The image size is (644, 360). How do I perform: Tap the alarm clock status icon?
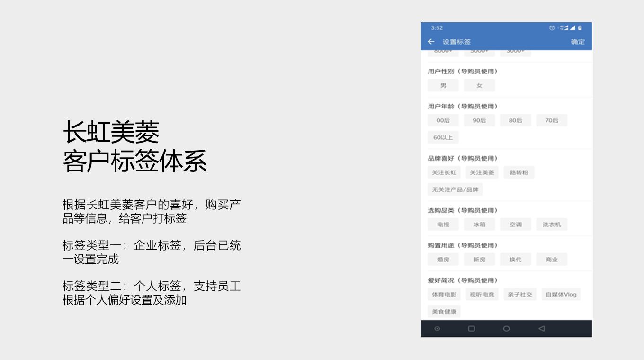[552, 28]
